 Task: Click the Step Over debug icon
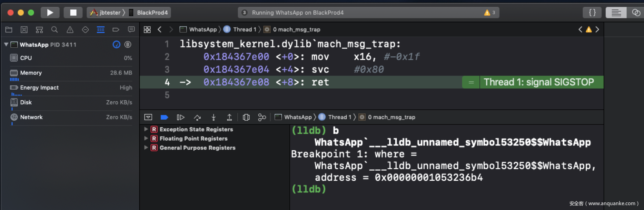pos(197,118)
